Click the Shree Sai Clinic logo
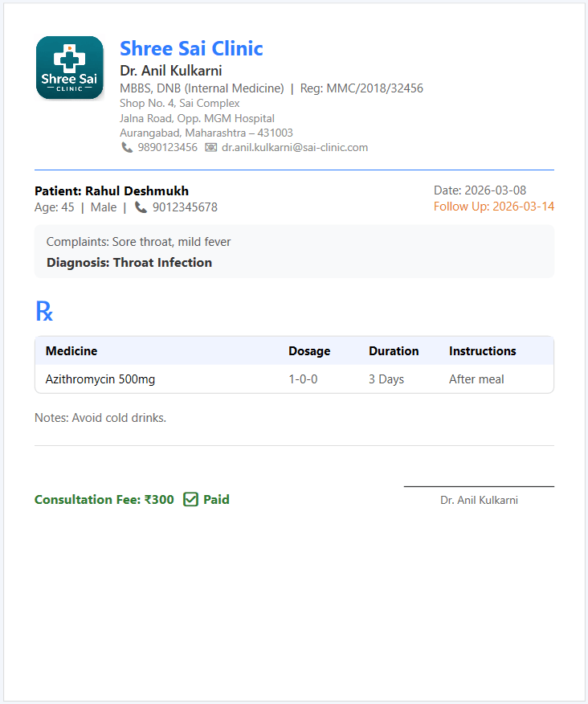 point(70,68)
